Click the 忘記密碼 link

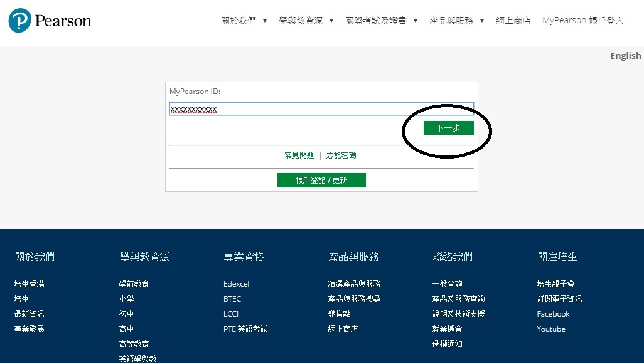click(x=341, y=155)
